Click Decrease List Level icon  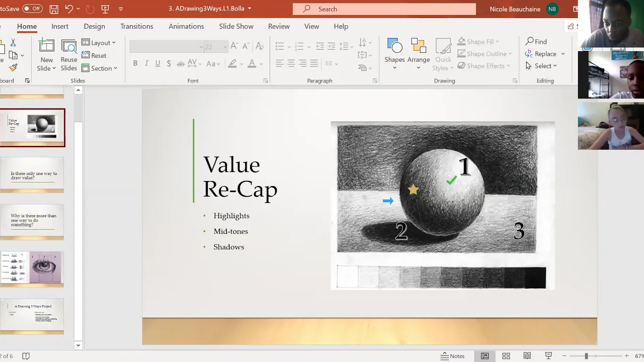pos(320,46)
